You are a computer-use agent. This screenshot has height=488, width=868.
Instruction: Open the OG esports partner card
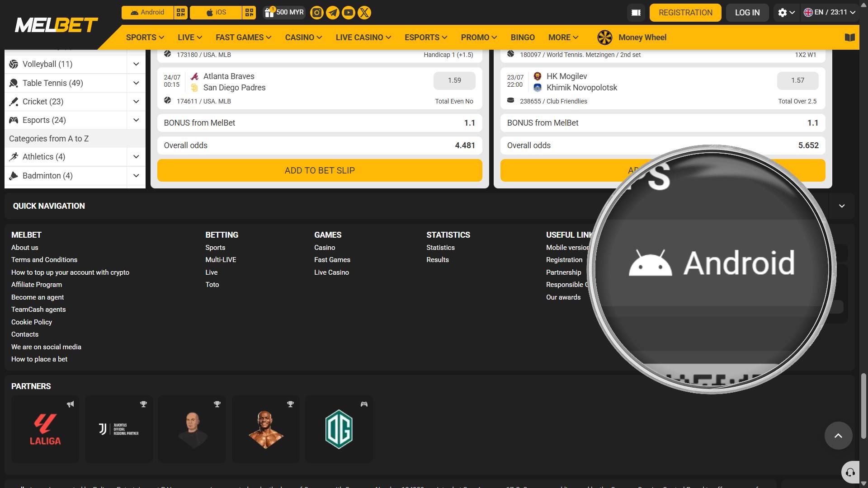pos(339,429)
